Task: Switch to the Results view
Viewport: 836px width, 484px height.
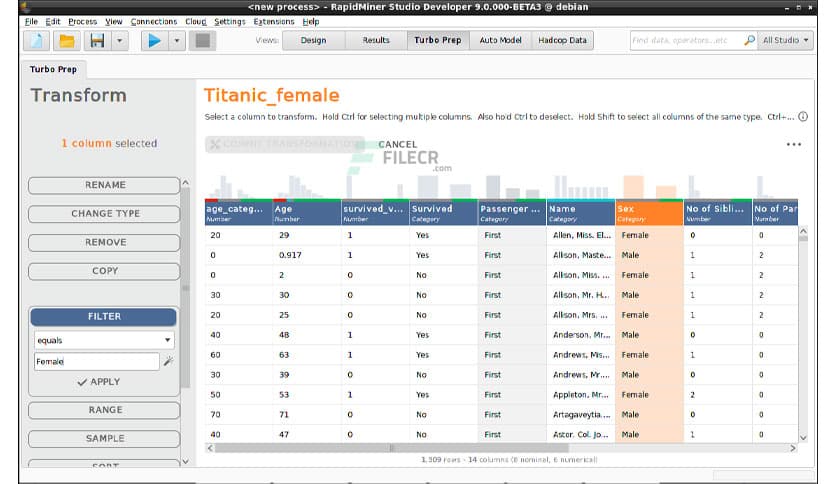Action: (x=376, y=41)
